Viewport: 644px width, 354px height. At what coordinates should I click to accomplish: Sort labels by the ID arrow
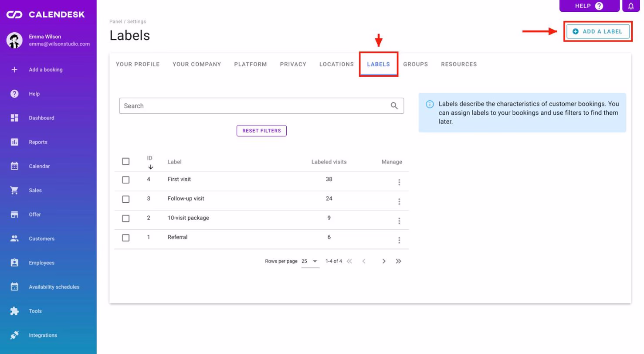point(150,167)
